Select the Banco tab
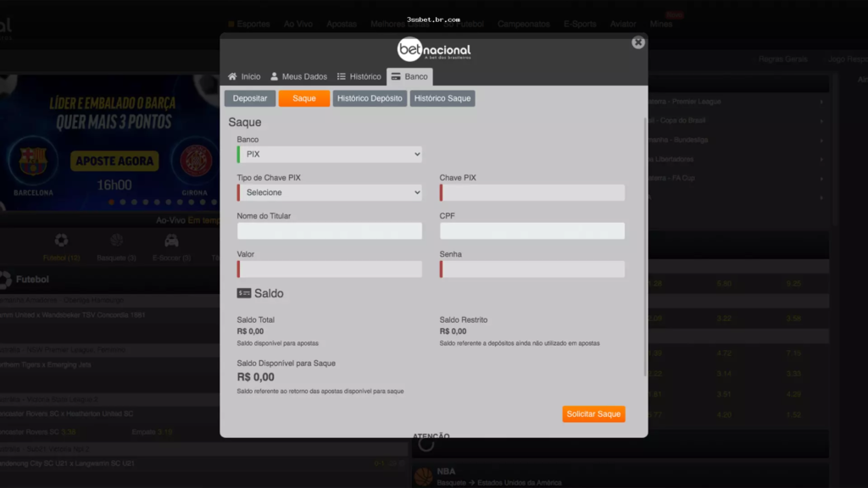 409,76
